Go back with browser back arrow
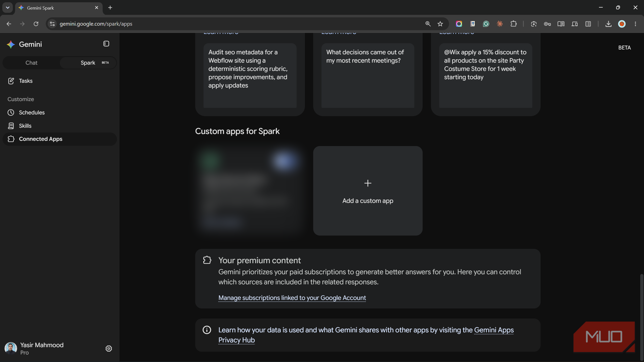The image size is (644, 362). [9, 24]
